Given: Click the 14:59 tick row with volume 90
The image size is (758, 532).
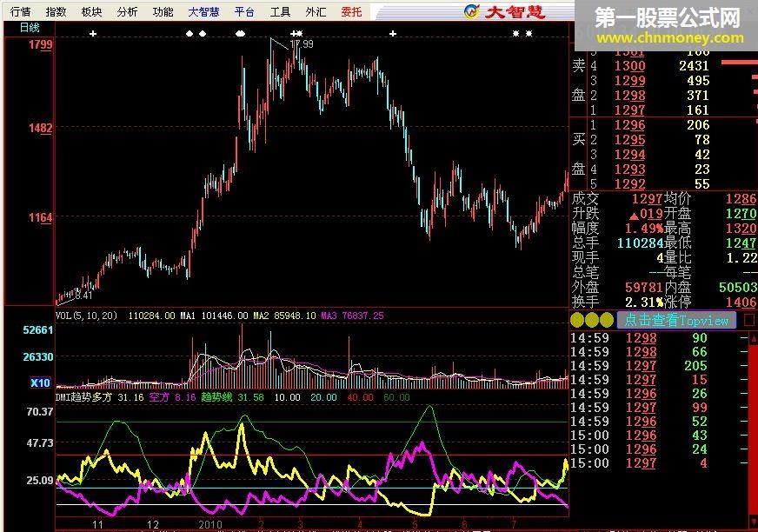Looking at the screenshot, I should tap(659, 338).
